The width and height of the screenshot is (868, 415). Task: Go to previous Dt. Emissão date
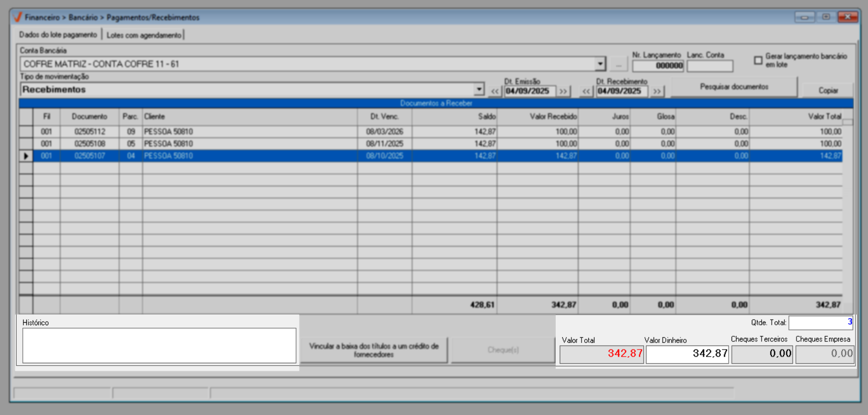pos(495,91)
